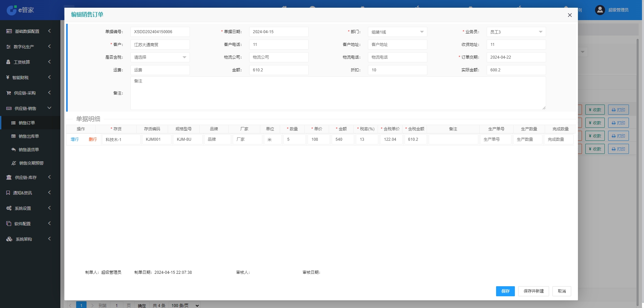Screen dimensions: 644x308
Task: Click the 数量 cell with value 5
Action: pyautogui.click(x=294, y=139)
